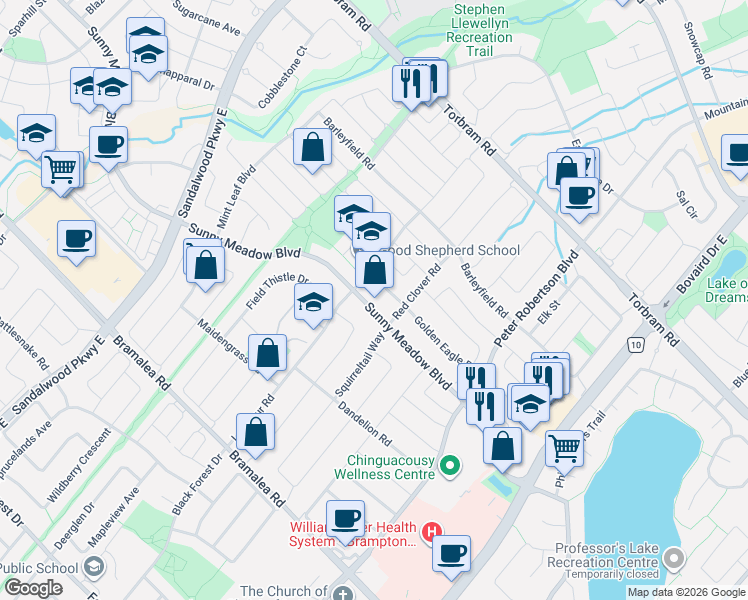The width and height of the screenshot is (748, 600).
Task: Click the William Osler Health System label
Action: click(x=353, y=534)
